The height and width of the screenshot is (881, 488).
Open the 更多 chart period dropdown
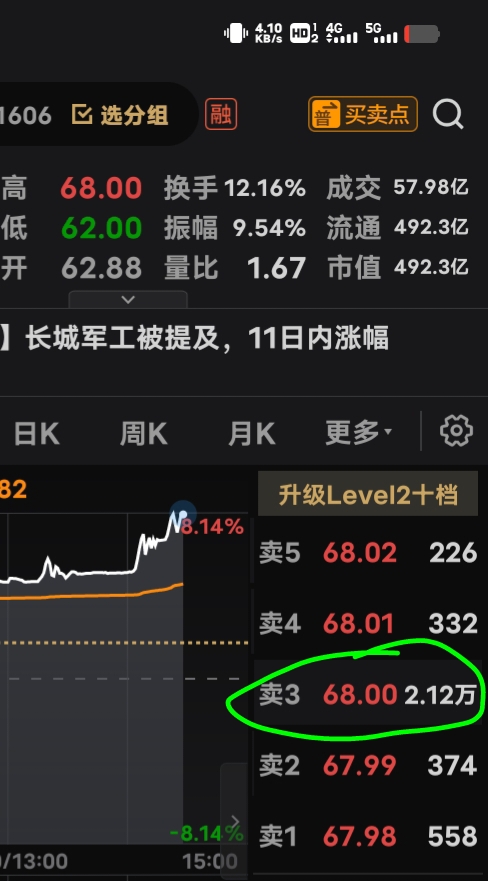[x=358, y=432]
